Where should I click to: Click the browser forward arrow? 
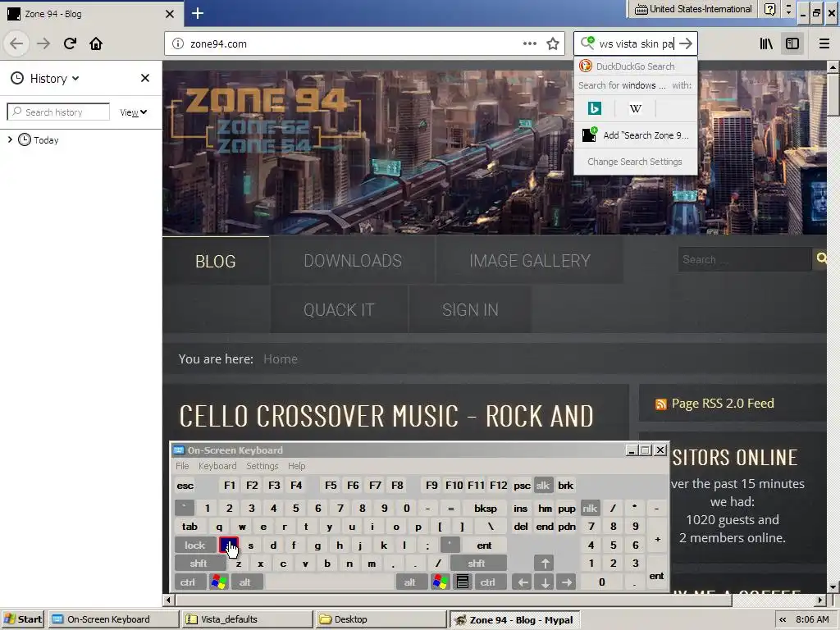pos(43,43)
